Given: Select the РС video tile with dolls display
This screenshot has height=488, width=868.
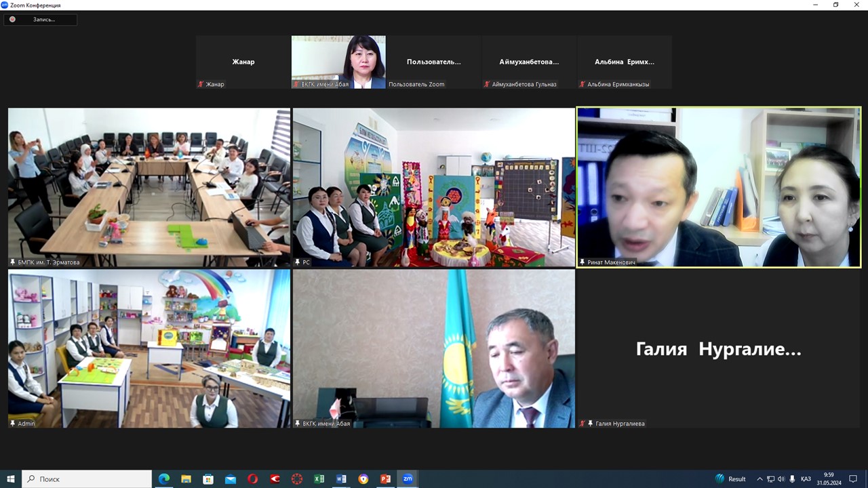Looking at the screenshot, I should click(x=433, y=187).
